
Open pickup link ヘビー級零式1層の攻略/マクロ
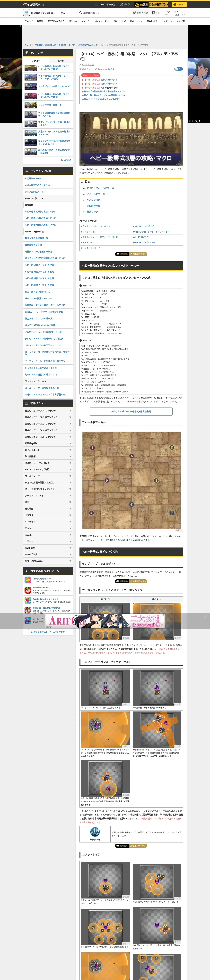48,212
